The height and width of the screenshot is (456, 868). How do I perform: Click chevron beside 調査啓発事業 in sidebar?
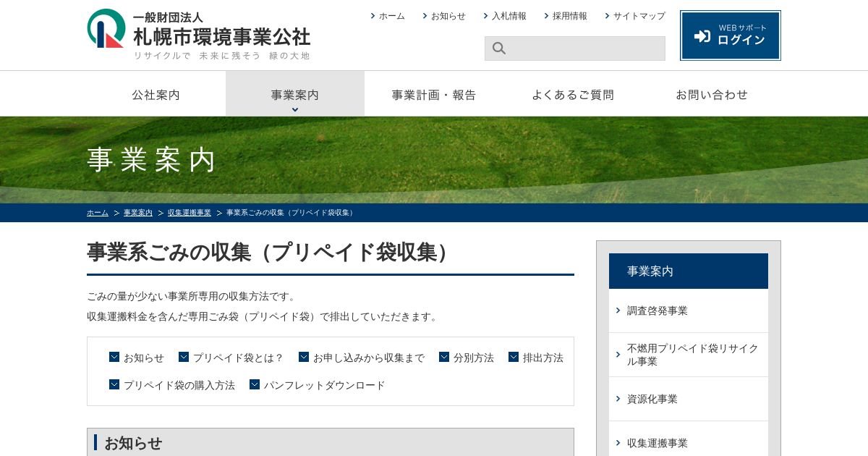[x=618, y=311]
